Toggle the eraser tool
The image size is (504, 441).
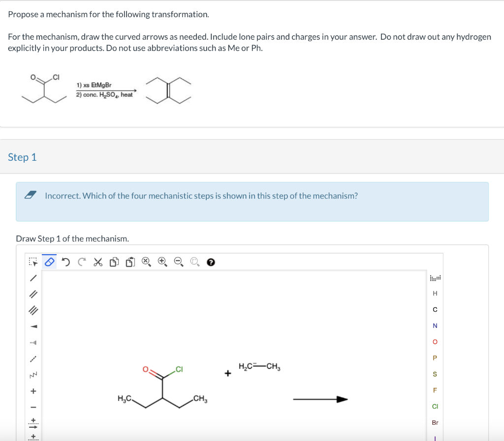(x=49, y=262)
